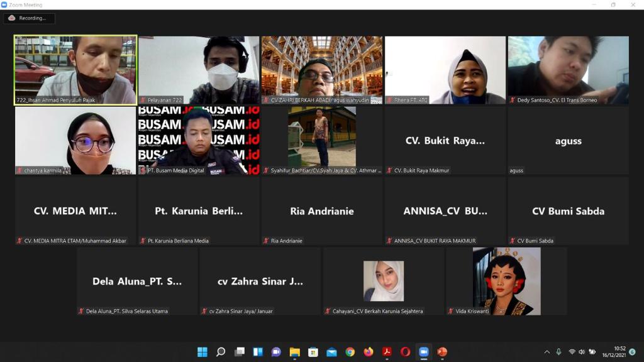Select the CV Bumi Sabda participant tile

coord(568,211)
